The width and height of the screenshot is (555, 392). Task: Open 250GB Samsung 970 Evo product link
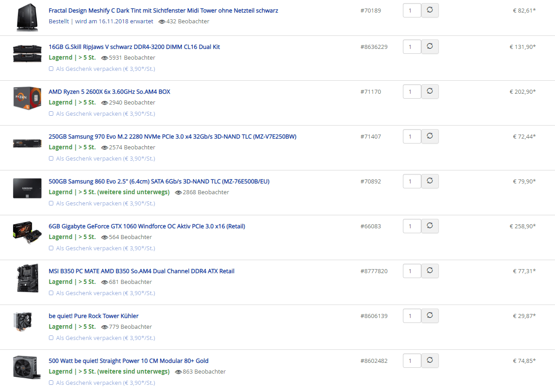click(x=172, y=136)
